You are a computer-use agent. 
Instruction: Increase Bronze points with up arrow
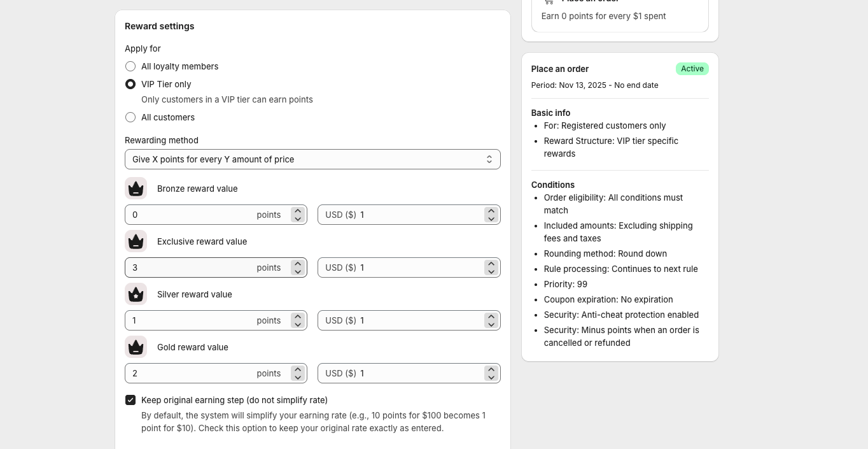coord(298,211)
